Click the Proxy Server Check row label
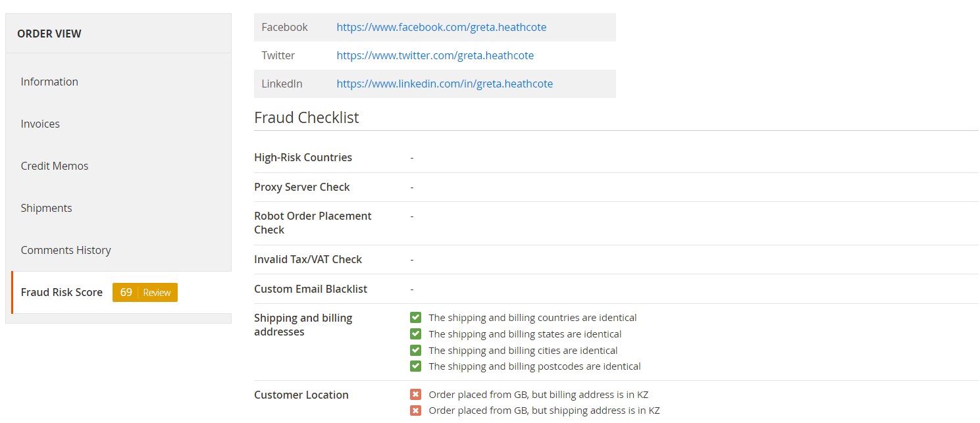Image resolution: width=980 pixels, height=423 pixels. coord(302,187)
